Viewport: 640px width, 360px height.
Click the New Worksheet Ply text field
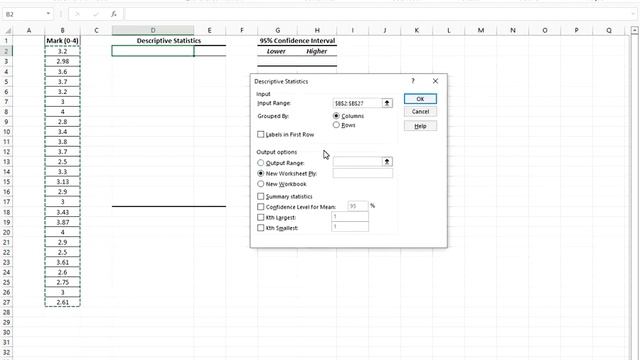[362, 173]
